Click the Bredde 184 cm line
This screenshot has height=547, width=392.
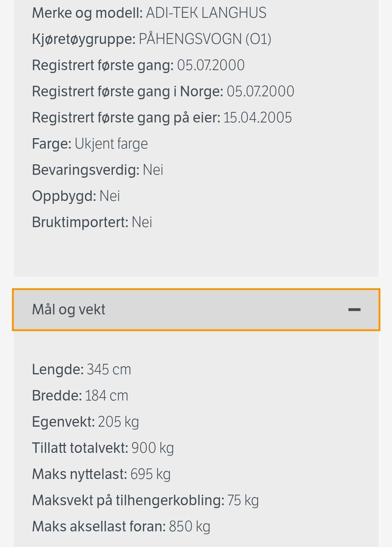[80, 396]
